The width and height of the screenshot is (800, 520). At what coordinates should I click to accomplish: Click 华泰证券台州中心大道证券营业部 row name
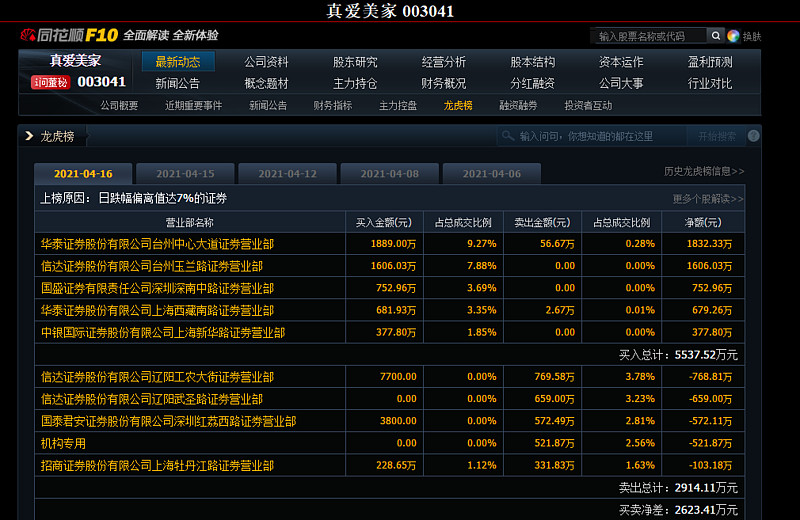pos(157,244)
